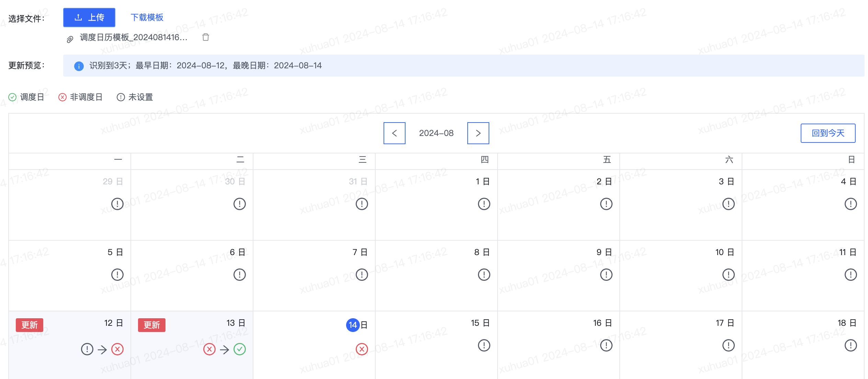The height and width of the screenshot is (379, 868).
Task: Click the blue info icon in the preview banner
Action: tap(79, 66)
